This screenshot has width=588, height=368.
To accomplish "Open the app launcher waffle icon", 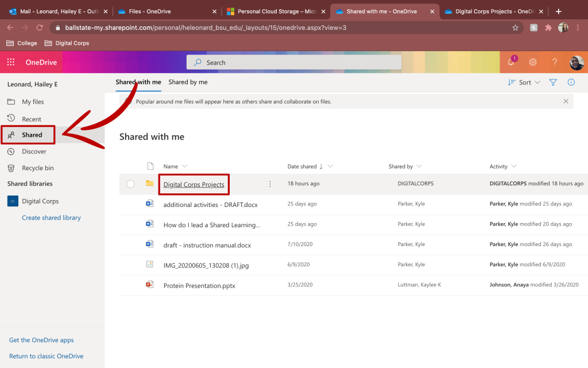I will [11, 62].
